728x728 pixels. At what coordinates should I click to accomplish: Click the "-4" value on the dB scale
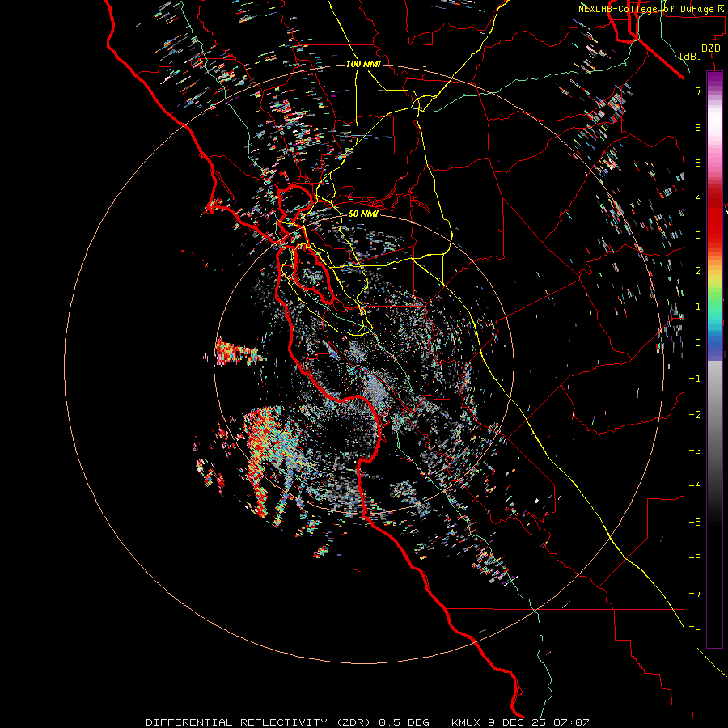coord(695,486)
